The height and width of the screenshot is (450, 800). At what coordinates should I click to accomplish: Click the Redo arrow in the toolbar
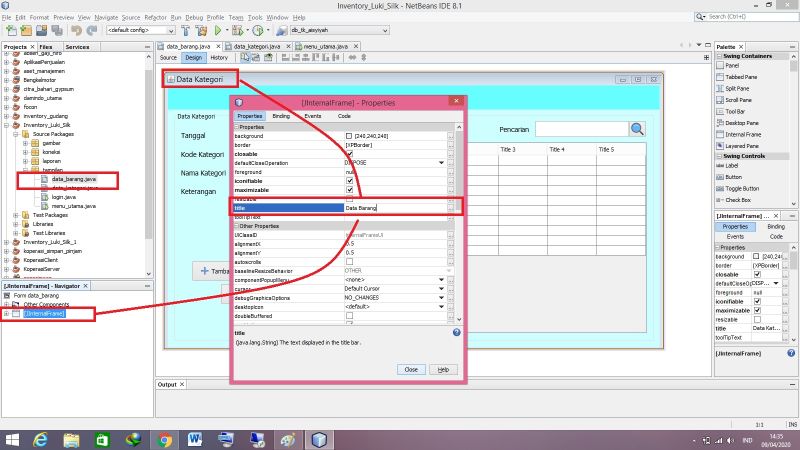(x=92, y=31)
